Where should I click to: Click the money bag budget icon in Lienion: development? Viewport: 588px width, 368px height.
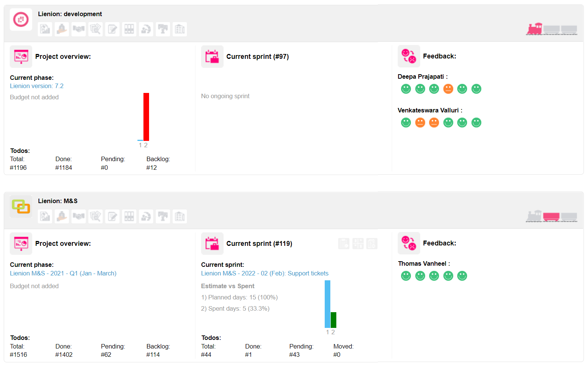point(62,29)
